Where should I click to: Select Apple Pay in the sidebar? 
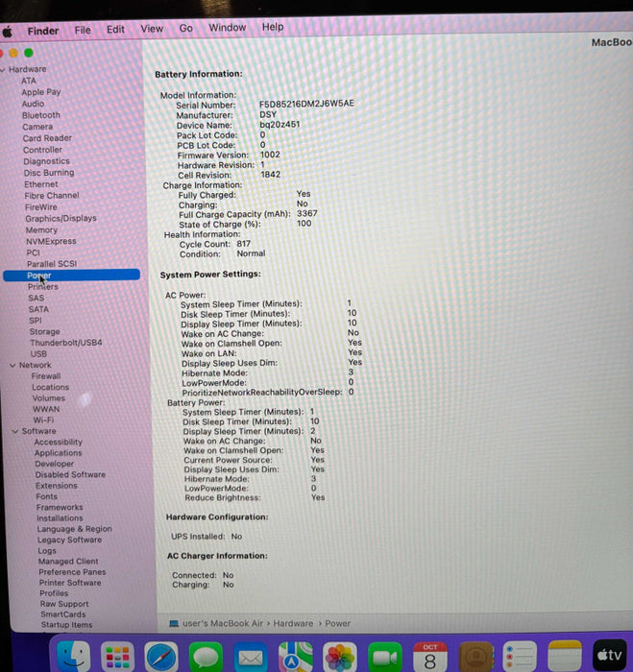coord(41,92)
